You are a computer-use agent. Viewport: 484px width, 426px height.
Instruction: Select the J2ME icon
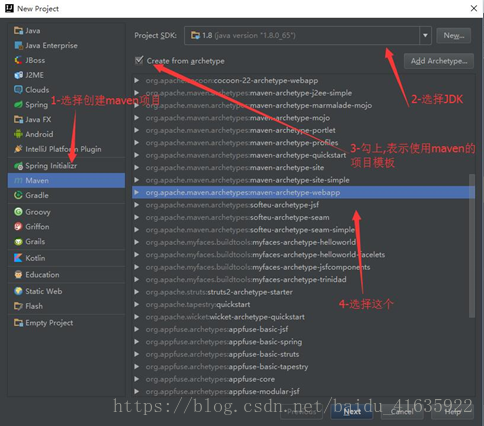click(x=18, y=75)
